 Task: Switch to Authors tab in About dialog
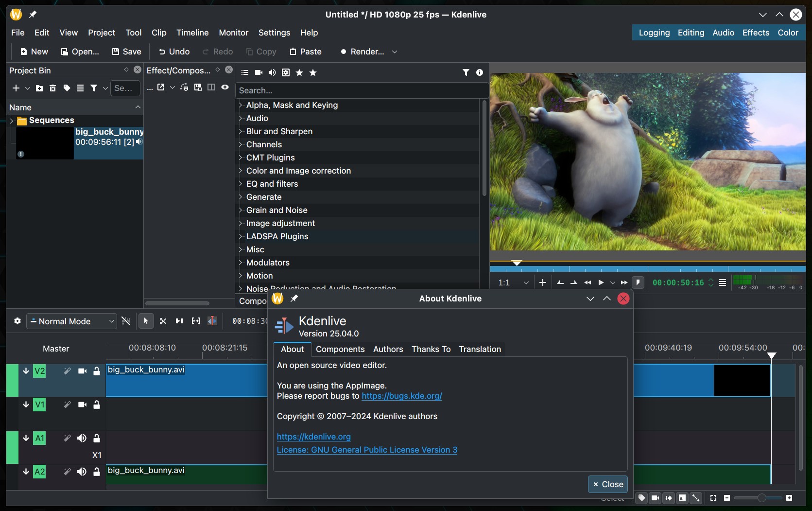pyautogui.click(x=388, y=349)
